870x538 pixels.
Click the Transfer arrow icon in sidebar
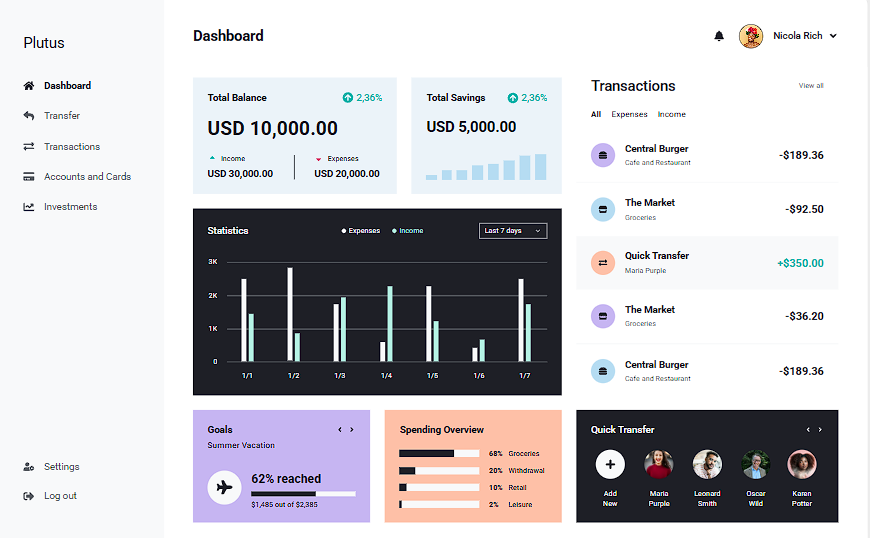29,116
